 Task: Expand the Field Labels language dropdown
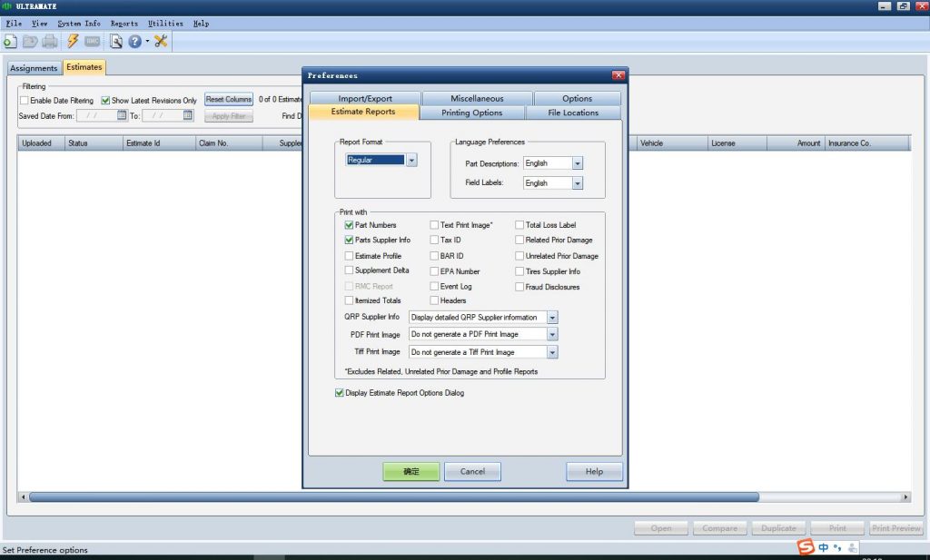579,182
